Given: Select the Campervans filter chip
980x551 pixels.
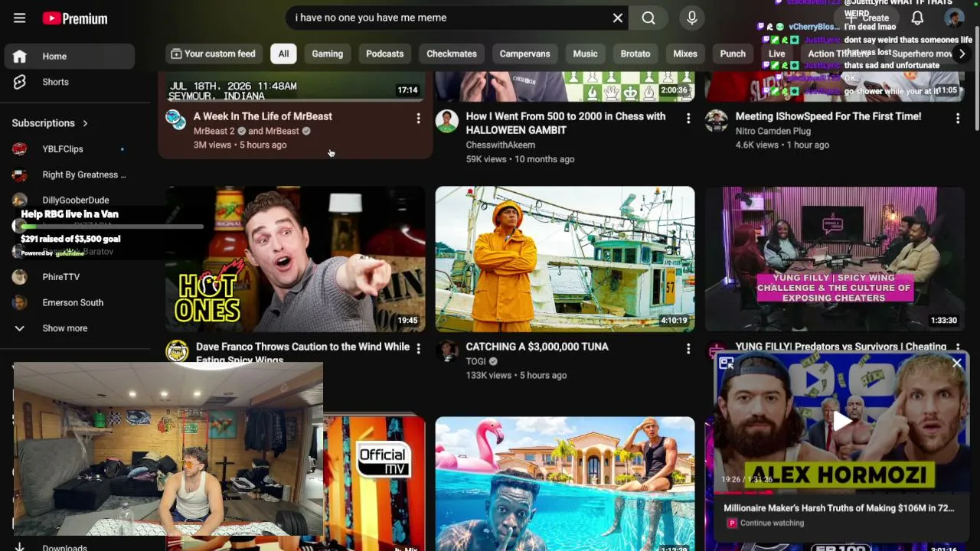Looking at the screenshot, I should pos(524,54).
